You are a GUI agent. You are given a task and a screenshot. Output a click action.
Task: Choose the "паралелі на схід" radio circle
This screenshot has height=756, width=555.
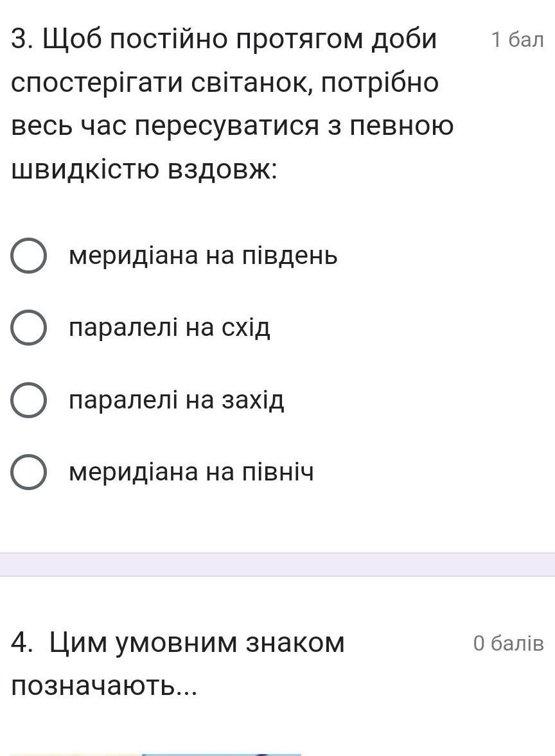pos(28,328)
